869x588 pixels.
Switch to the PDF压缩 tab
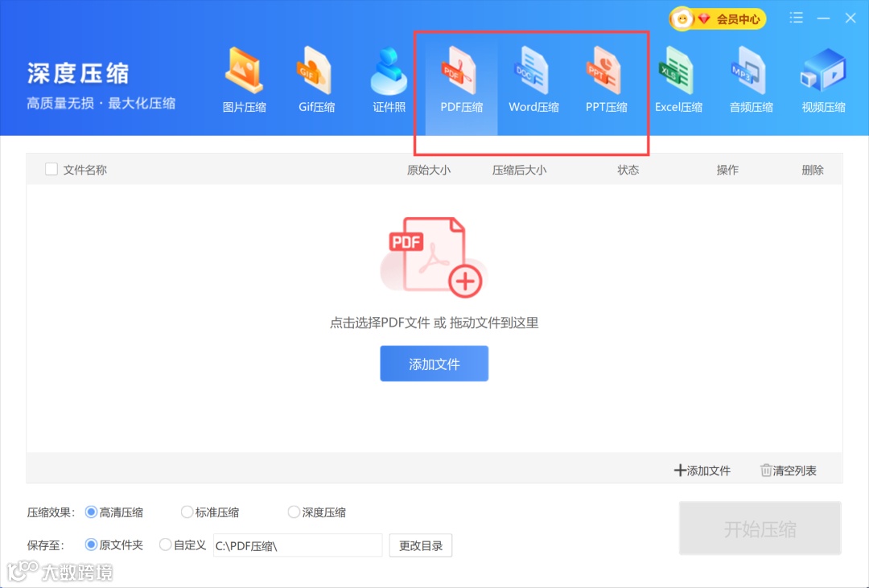(461, 80)
